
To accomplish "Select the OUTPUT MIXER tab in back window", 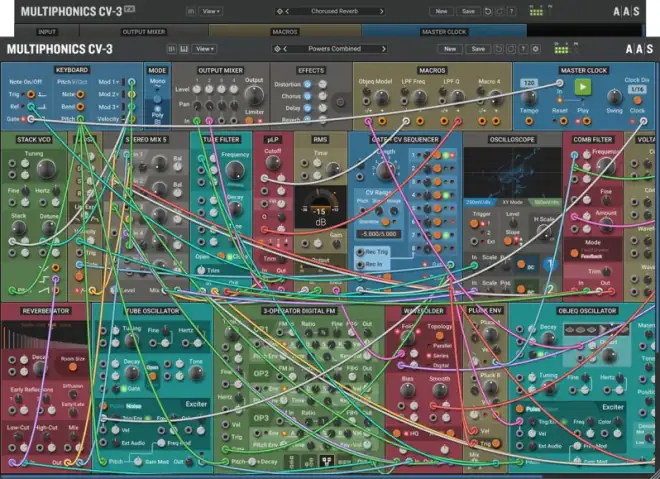I will pyautogui.click(x=144, y=32).
